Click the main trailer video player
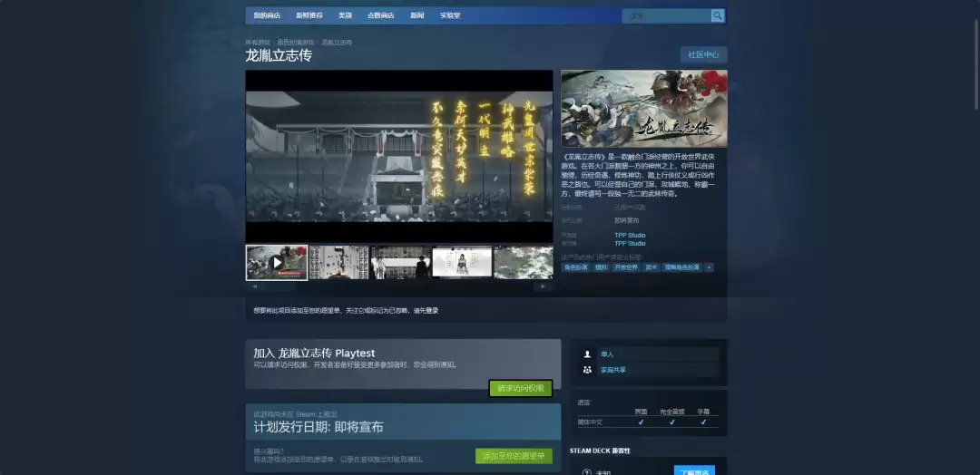Viewport: 980px width, 475px height. pos(399,156)
